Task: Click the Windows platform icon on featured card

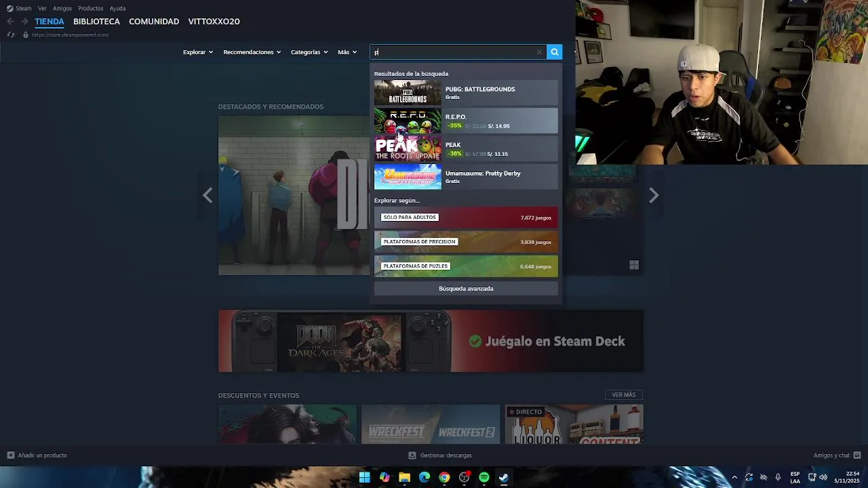Action: (x=634, y=265)
